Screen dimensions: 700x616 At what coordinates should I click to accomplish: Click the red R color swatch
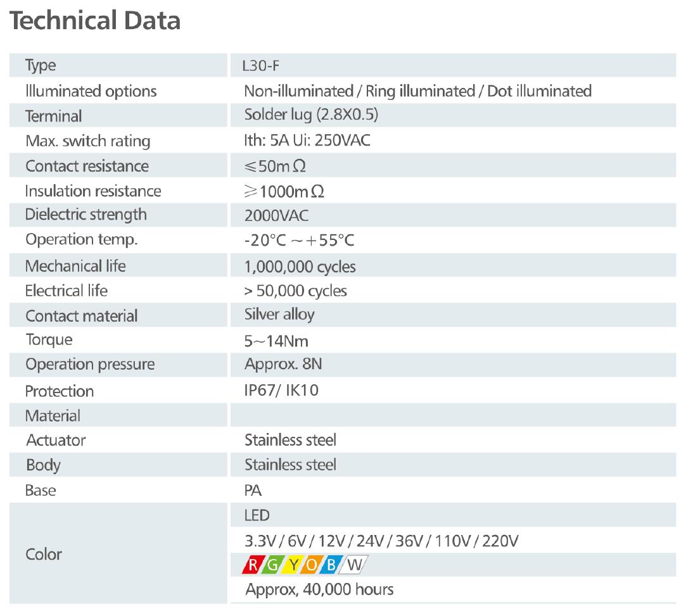click(254, 564)
